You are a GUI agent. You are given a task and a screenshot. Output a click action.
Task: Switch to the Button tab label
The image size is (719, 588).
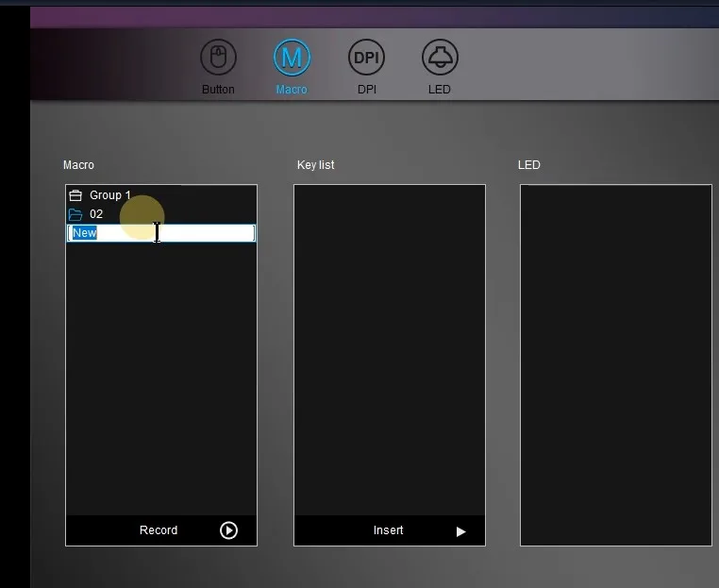(x=218, y=90)
